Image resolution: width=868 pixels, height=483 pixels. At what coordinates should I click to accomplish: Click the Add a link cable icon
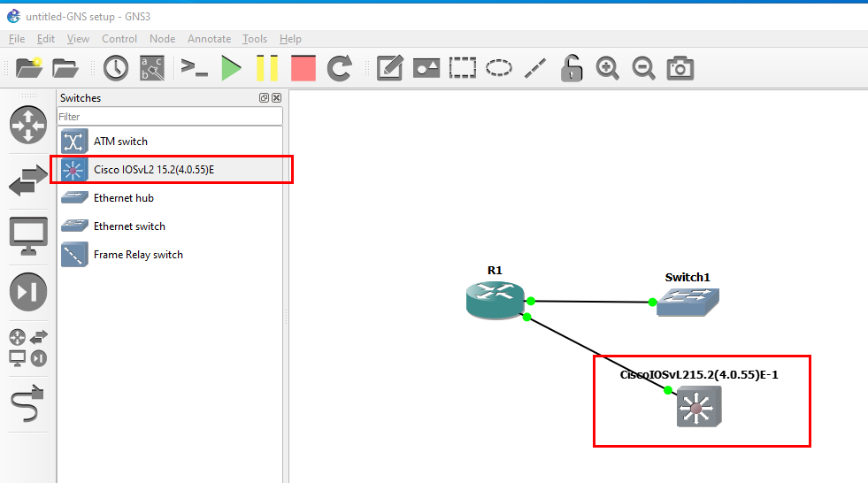(27, 403)
